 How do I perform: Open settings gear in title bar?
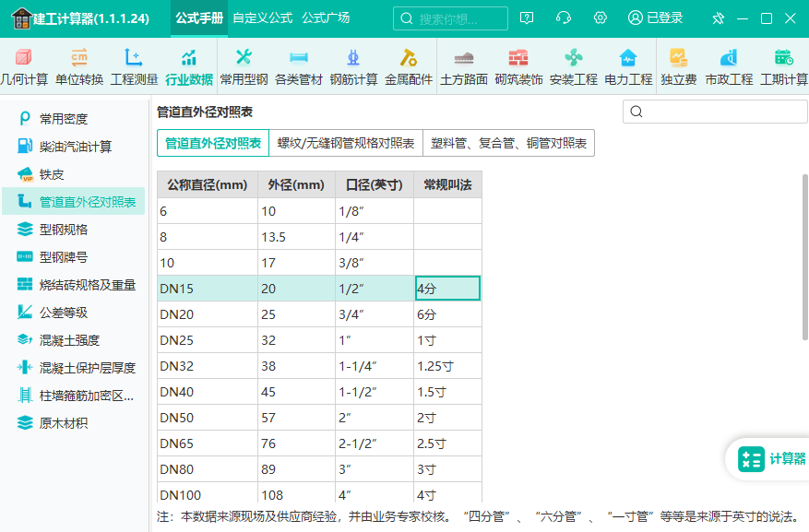click(600, 18)
